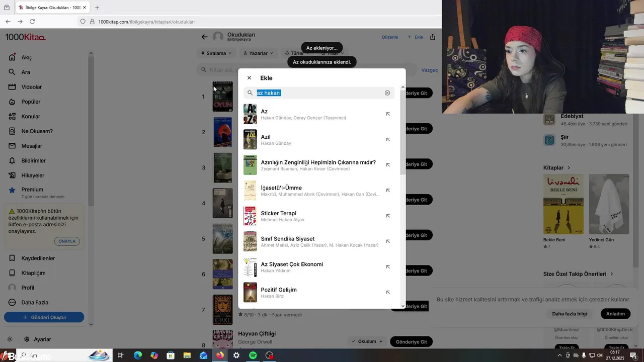Open the 'Bekle Beni' book cover
This screenshot has height=362, width=644.
563,204
